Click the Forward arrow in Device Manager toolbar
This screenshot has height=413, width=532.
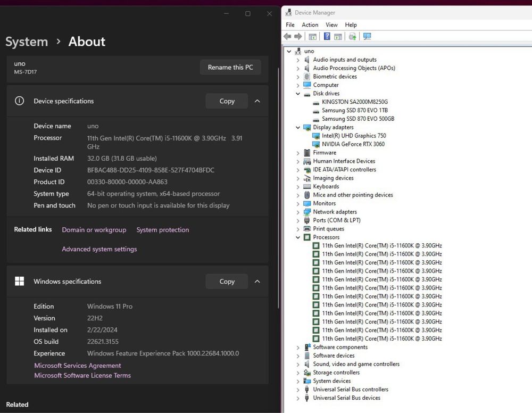click(298, 36)
